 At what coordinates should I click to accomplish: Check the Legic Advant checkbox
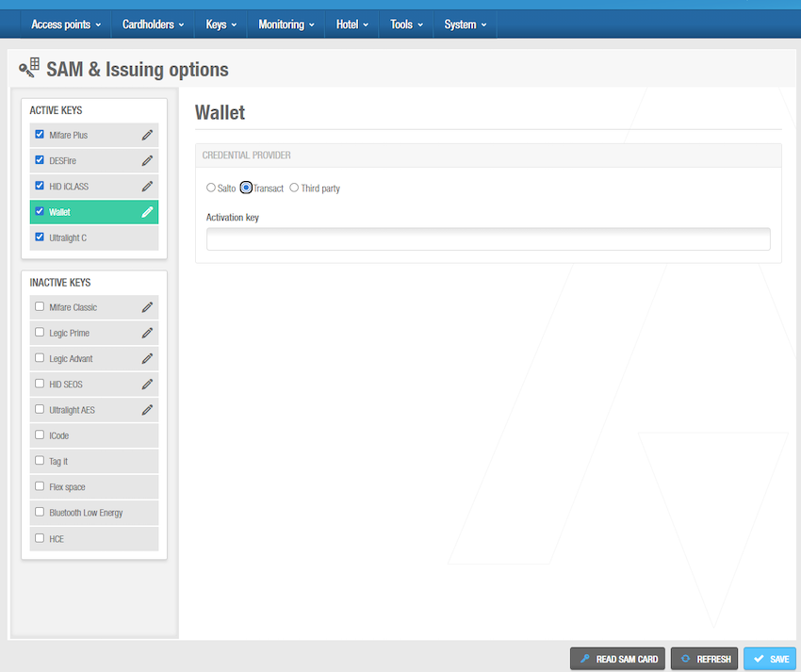(40, 358)
